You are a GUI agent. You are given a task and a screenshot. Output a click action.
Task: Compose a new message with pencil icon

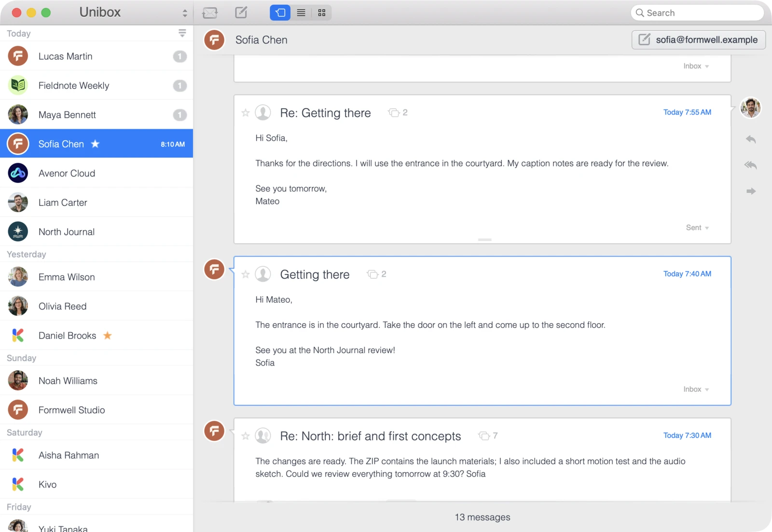(x=241, y=12)
